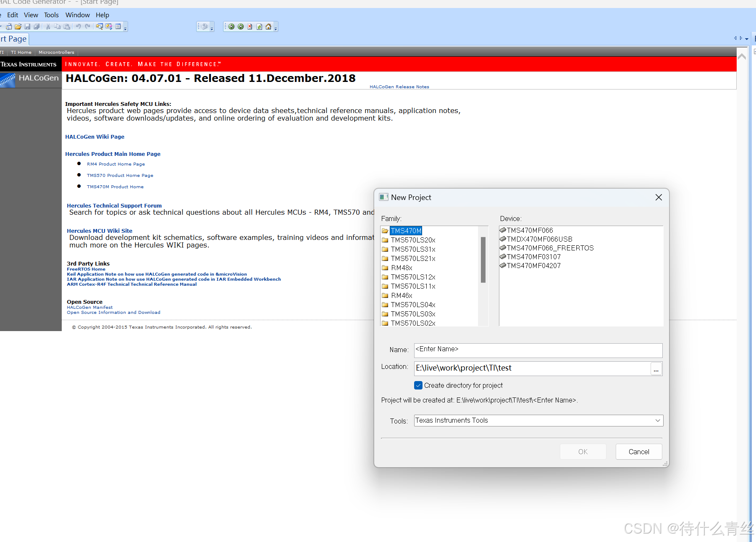Click the Location browse ellipsis button
Screen dimensions: 756x542
pos(656,369)
